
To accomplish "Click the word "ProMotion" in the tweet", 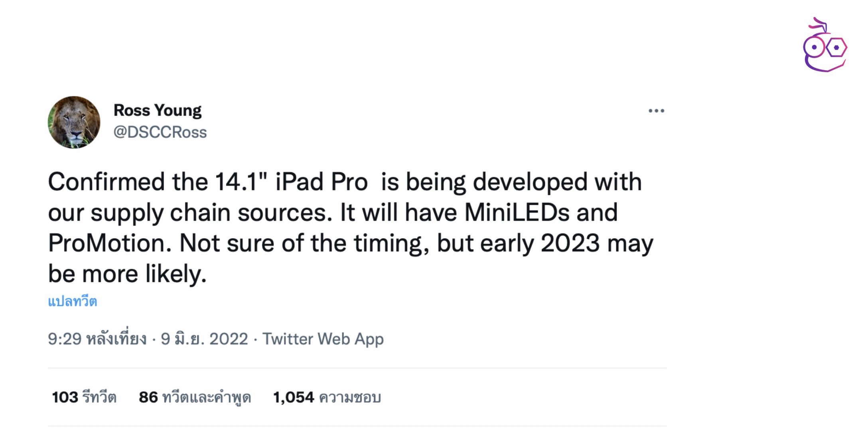I will pos(109,243).
